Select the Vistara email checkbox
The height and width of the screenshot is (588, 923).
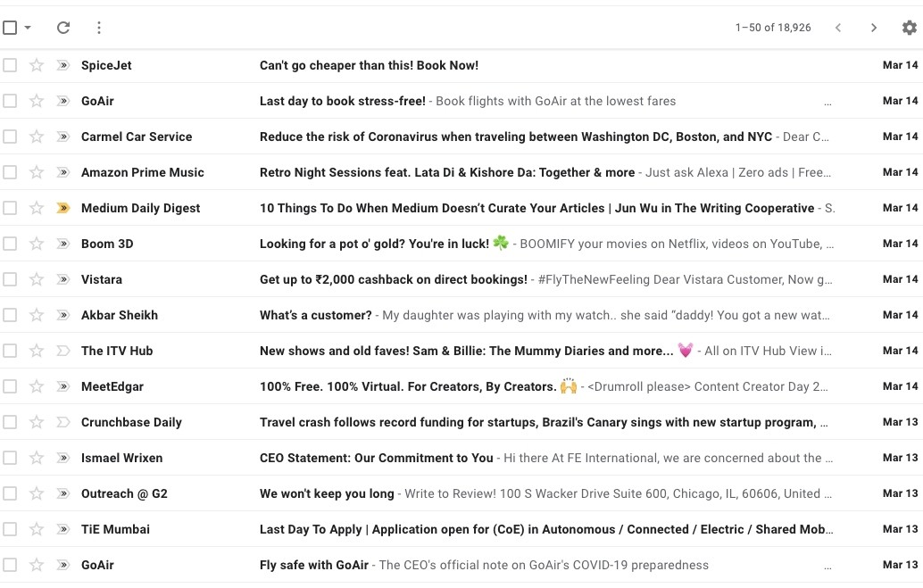(10, 279)
